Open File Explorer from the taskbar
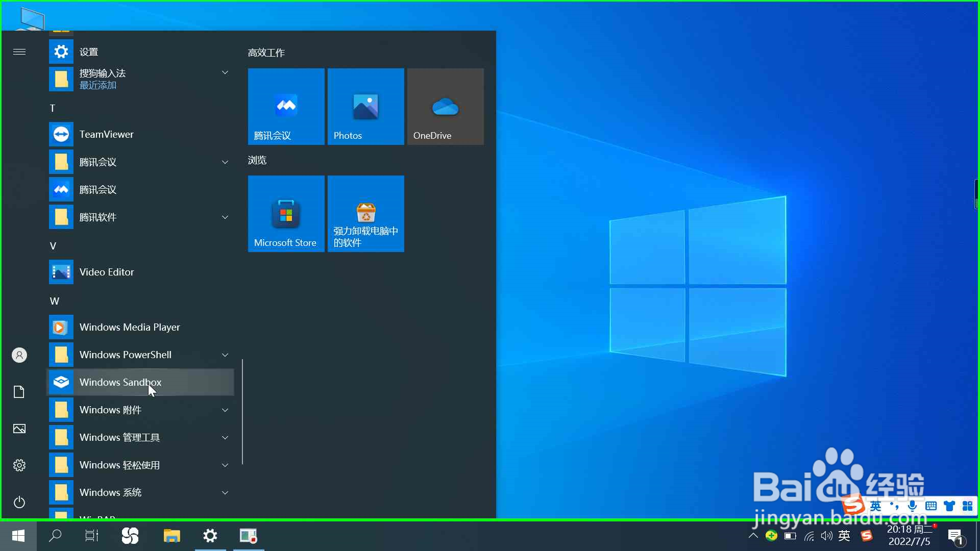 pyautogui.click(x=172, y=536)
